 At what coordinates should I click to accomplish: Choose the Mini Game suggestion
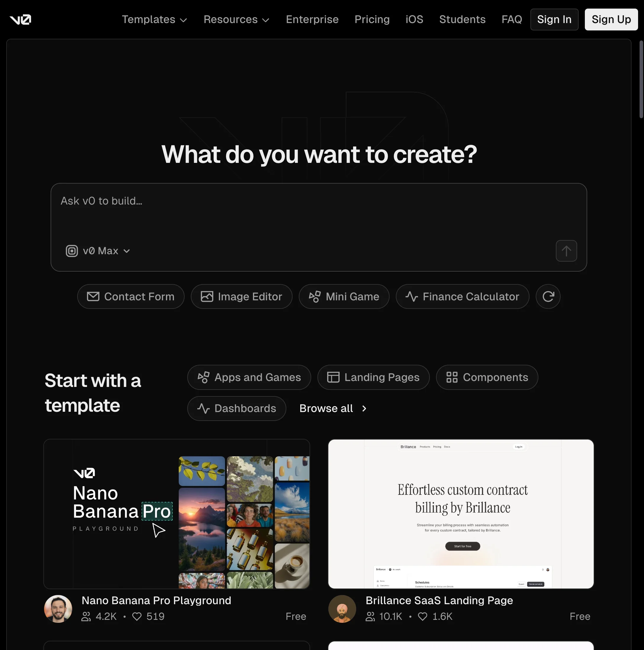[x=344, y=296]
